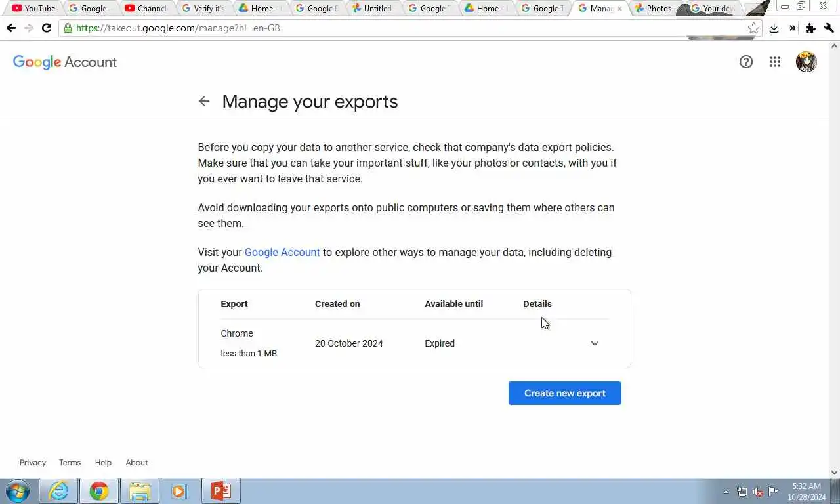Screen dimensions: 840x504
Task: Switch to the Untitled tab
Action: click(x=372, y=9)
